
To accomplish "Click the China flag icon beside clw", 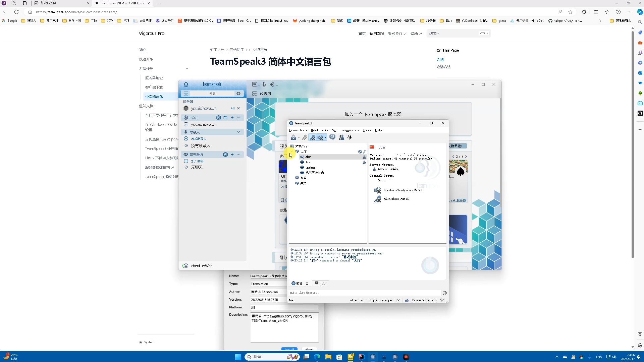I will click(372, 147).
